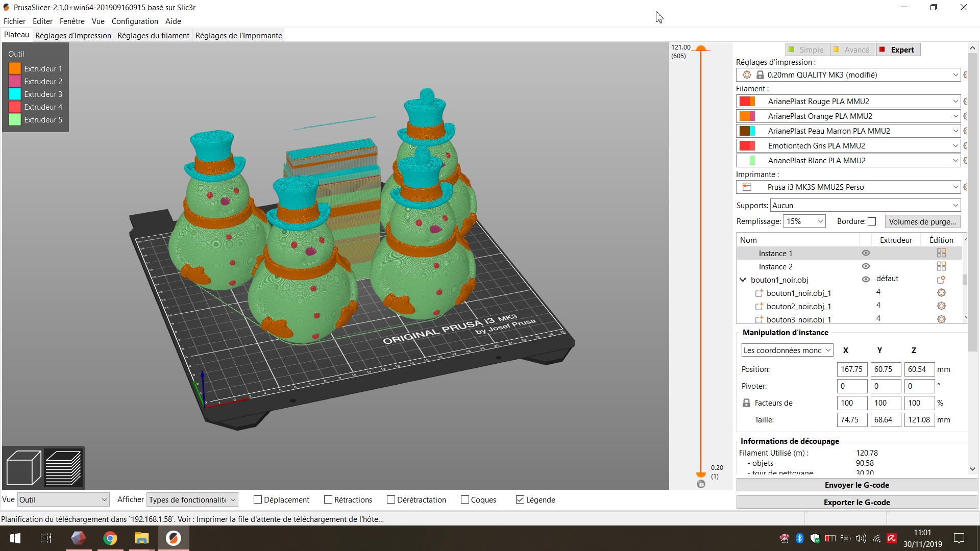
Task: Click the edit icon for Instance 2
Action: click(x=941, y=266)
